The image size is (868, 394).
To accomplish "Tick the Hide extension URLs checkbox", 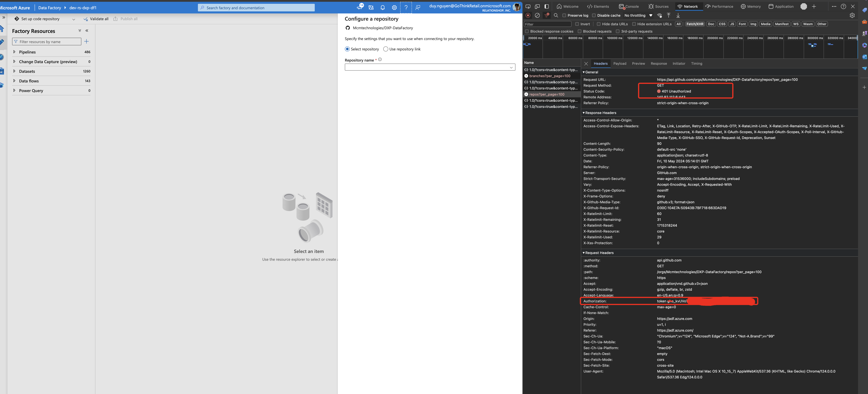I will [634, 24].
